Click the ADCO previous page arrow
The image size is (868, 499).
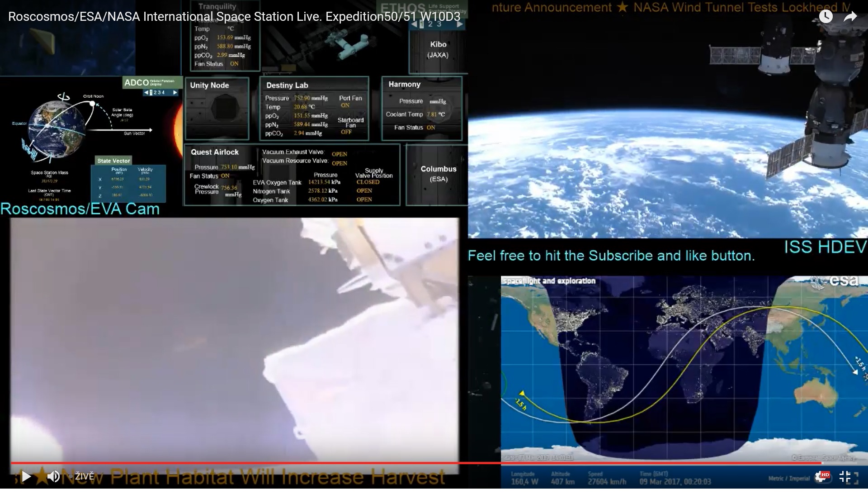coord(146,92)
